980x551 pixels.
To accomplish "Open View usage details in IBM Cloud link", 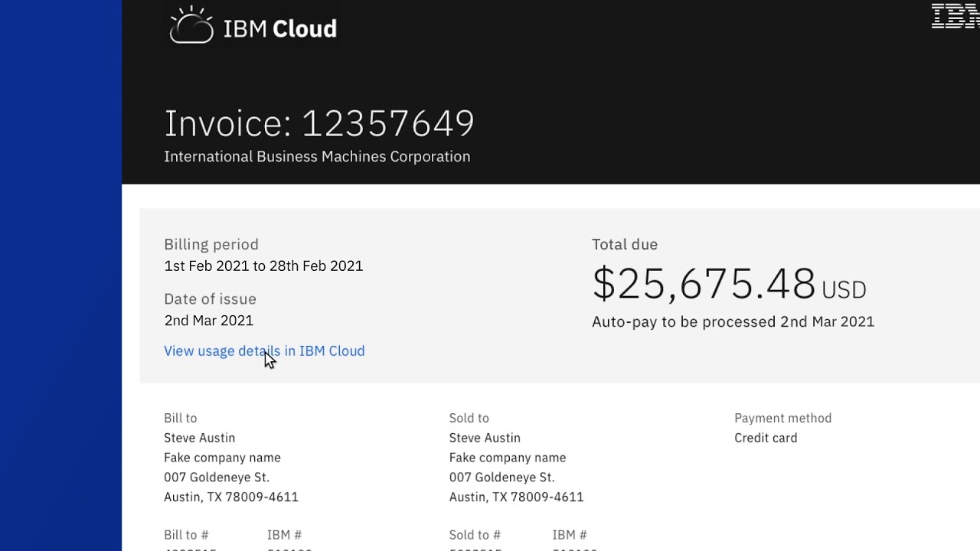I will coord(264,350).
